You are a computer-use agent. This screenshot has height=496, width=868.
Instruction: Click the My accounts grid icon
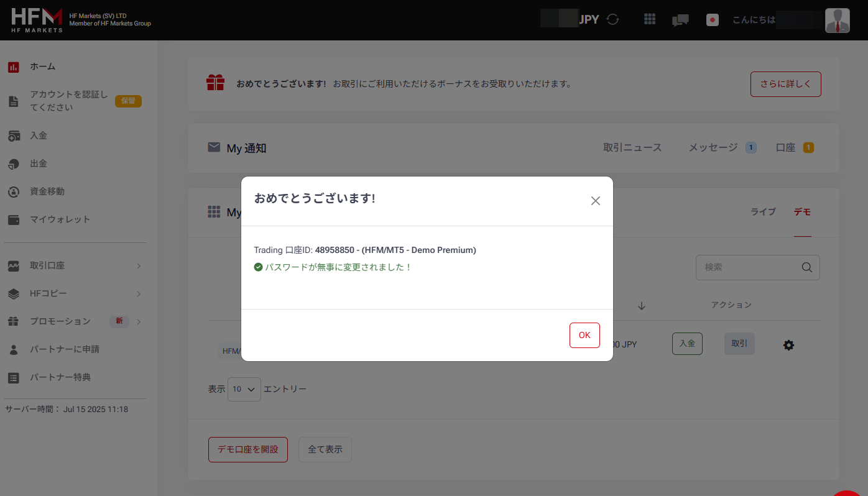[214, 212]
